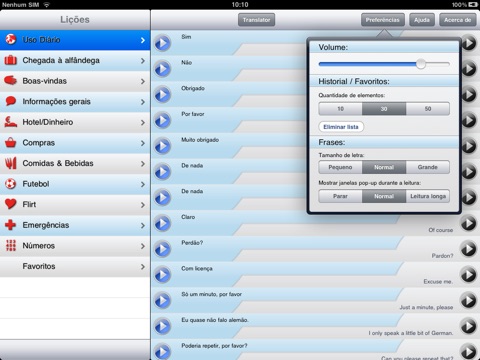Select the Flirt lesson

point(75,205)
